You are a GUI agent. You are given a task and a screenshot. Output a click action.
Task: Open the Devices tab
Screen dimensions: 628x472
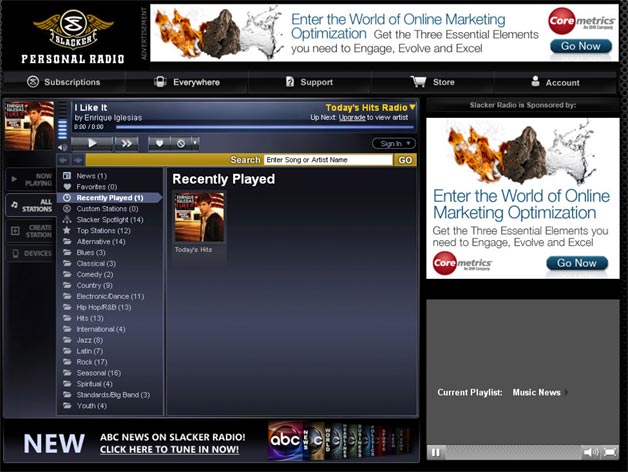click(x=31, y=253)
